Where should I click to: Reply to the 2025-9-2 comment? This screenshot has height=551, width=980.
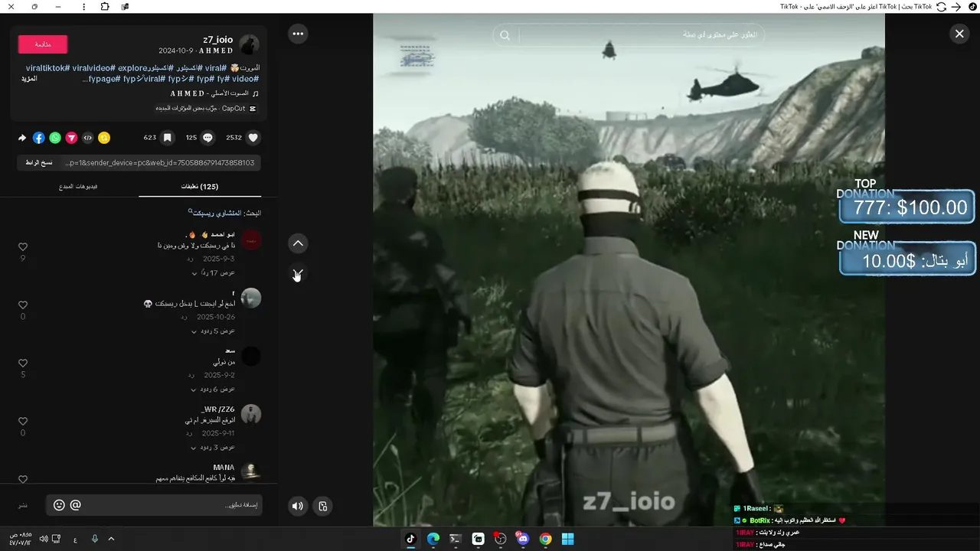tap(191, 376)
